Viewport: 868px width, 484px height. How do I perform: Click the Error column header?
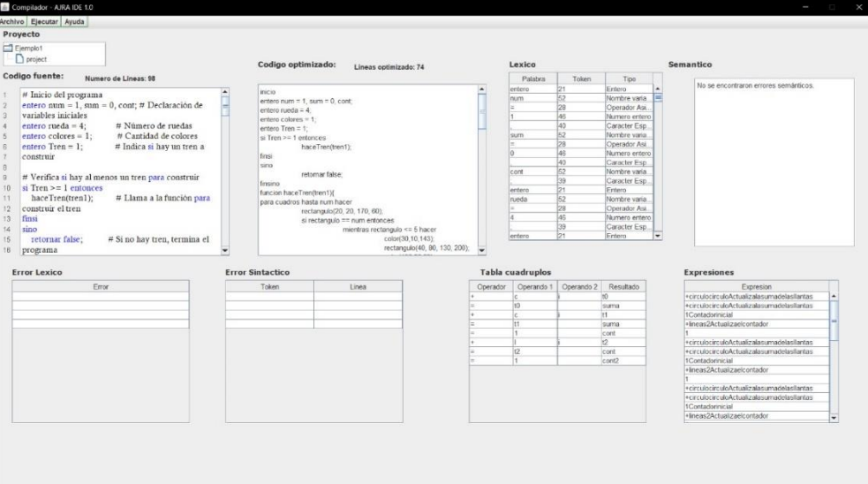click(x=101, y=287)
